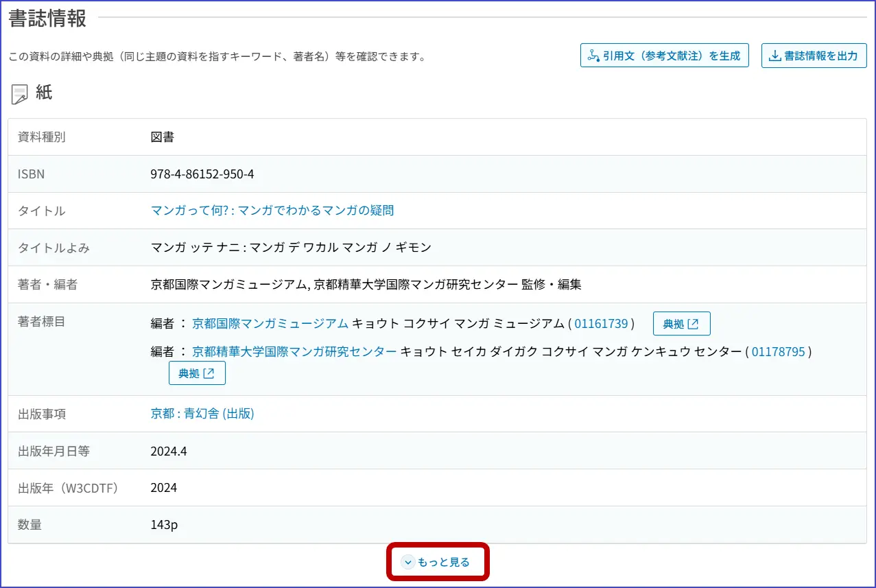The width and height of the screenshot is (876, 588).
Task: Click the 2024.4 publication date value
Action: (169, 451)
